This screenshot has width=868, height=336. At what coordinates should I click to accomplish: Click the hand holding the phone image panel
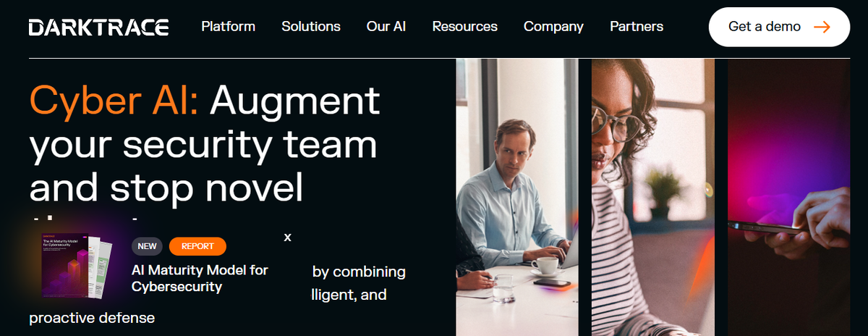(x=788, y=197)
